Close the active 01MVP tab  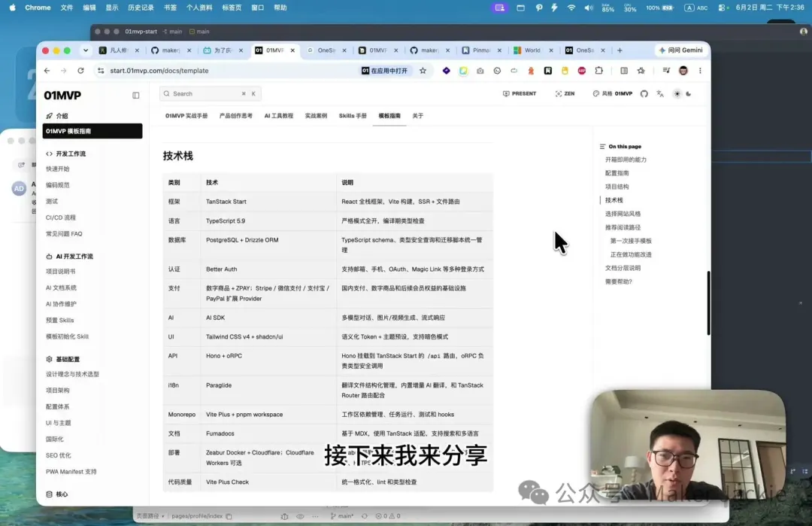click(x=292, y=50)
